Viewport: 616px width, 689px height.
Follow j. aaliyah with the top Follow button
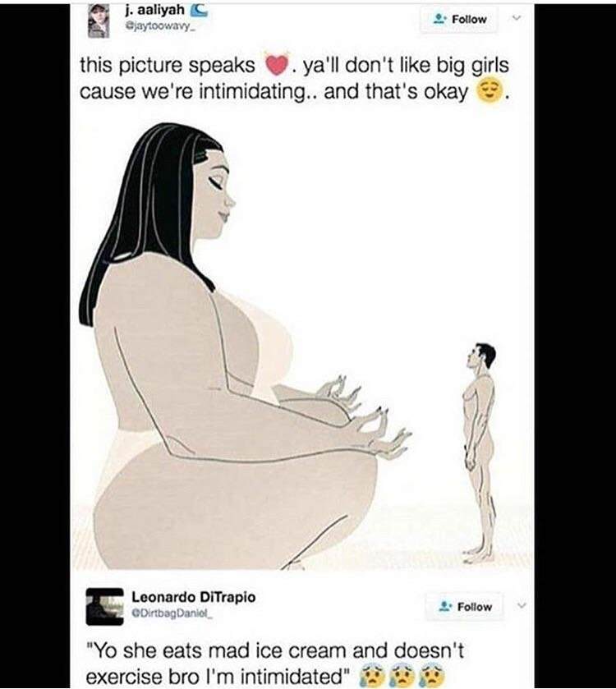point(458,20)
